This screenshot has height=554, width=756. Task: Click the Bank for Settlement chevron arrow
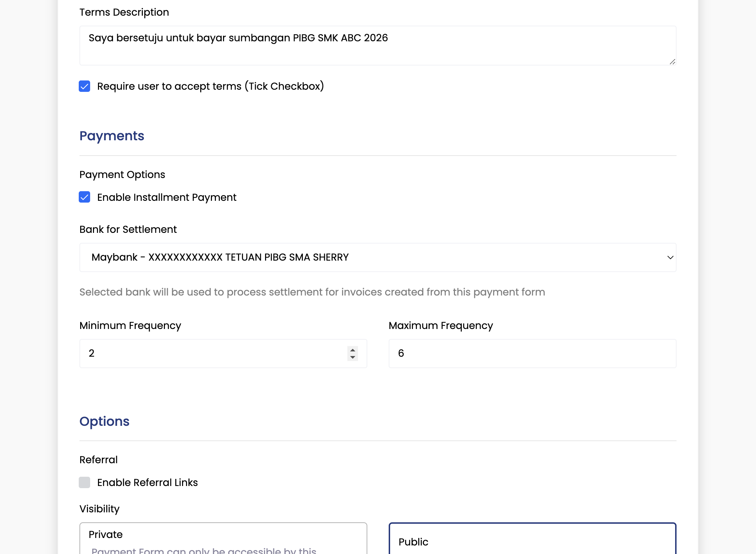(x=670, y=257)
